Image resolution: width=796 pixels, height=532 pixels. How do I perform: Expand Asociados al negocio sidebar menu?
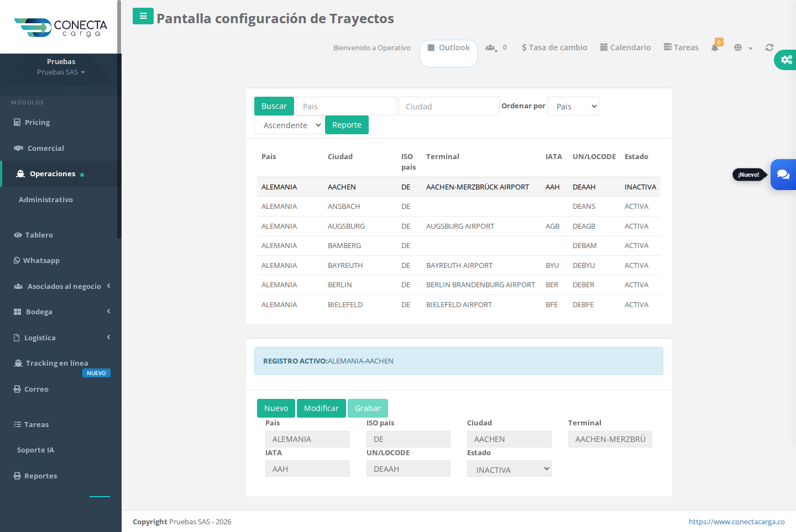(61, 286)
